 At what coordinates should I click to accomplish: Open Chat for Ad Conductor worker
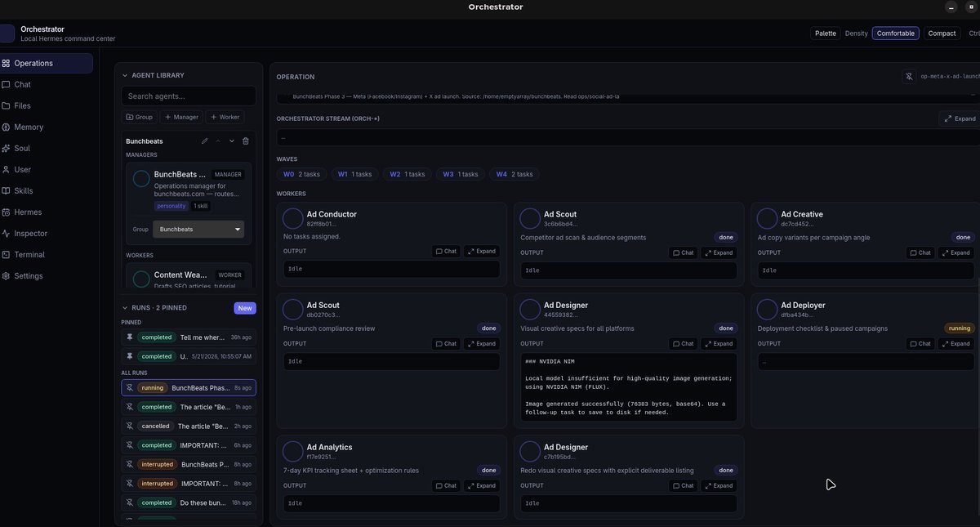pyautogui.click(x=446, y=252)
